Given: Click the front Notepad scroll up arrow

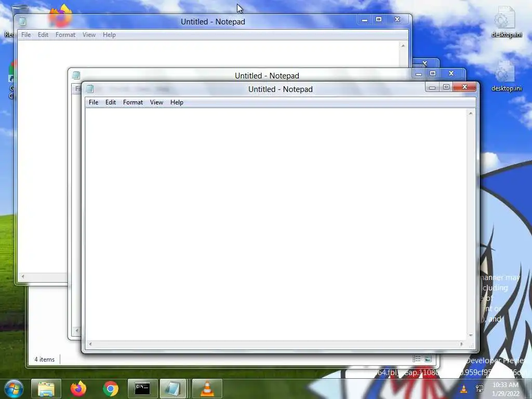Looking at the screenshot, I should click(471, 113).
